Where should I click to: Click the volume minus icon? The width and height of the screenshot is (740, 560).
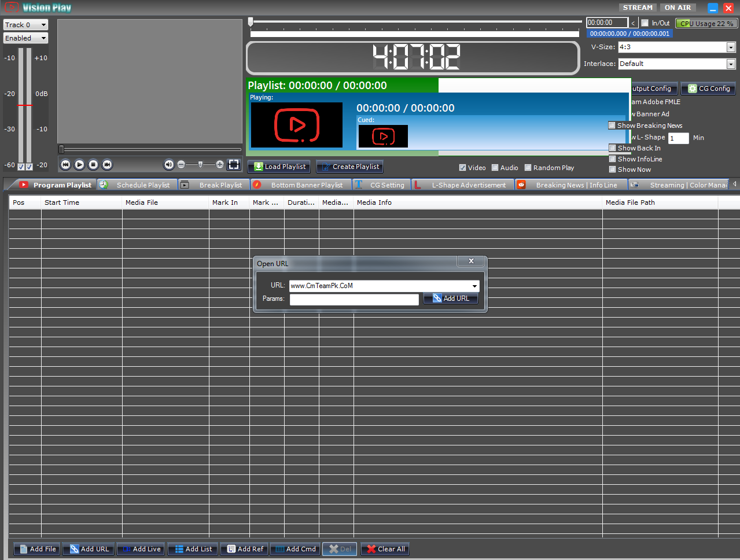click(x=181, y=165)
